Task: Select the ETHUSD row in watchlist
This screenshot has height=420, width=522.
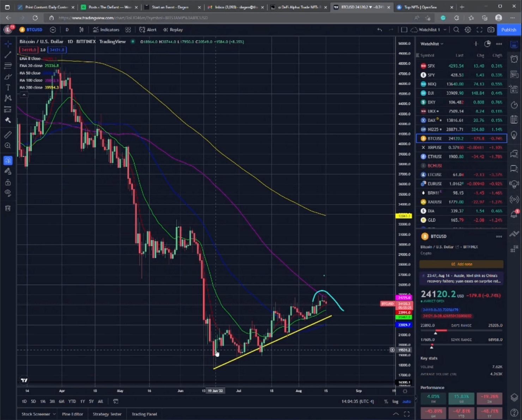Action: [x=462, y=156]
